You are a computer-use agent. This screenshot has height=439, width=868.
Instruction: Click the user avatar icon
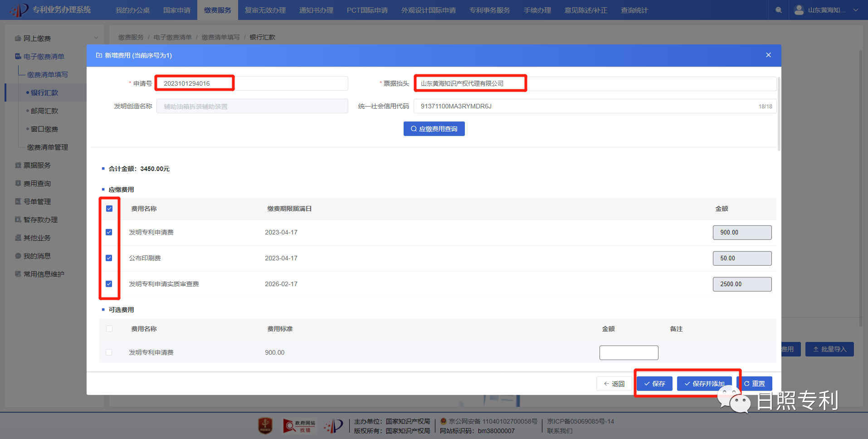click(x=799, y=10)
